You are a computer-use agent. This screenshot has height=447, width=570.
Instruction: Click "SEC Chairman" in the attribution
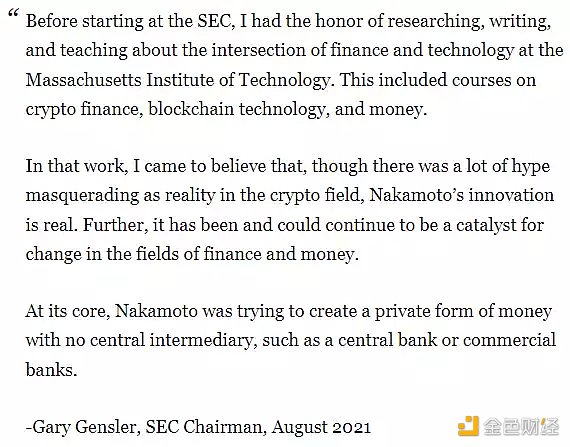[204, 427]
